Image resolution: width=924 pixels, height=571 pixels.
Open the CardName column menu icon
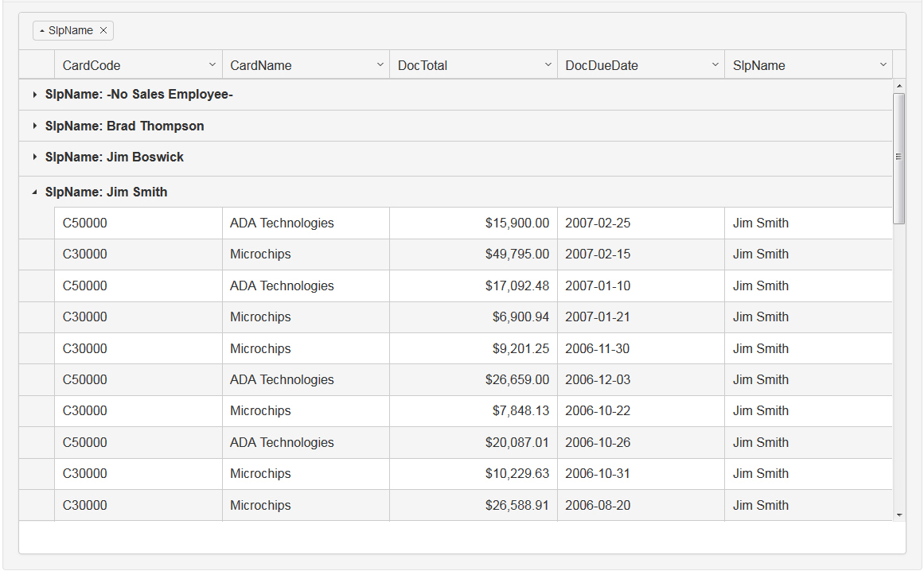pos(380,64)
